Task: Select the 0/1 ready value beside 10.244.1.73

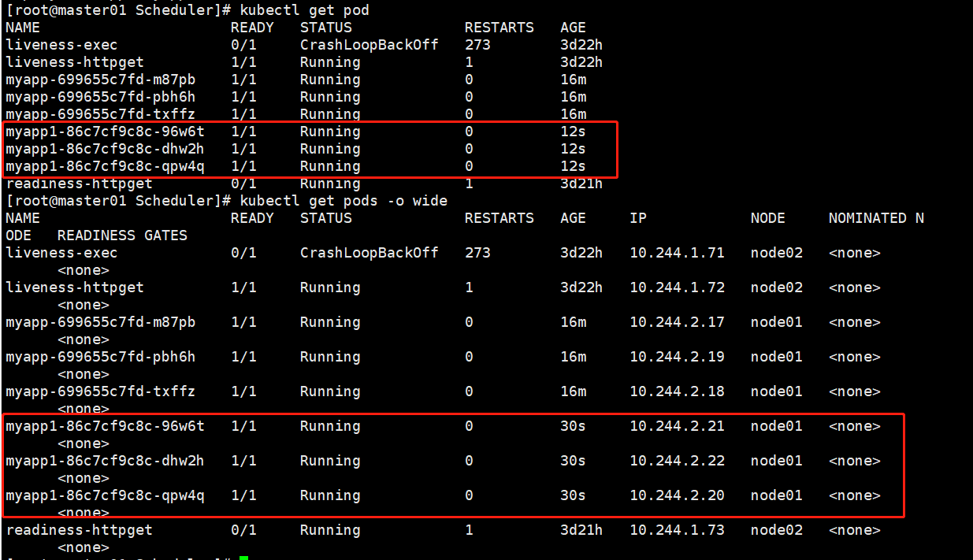Action: pos(243,530)
